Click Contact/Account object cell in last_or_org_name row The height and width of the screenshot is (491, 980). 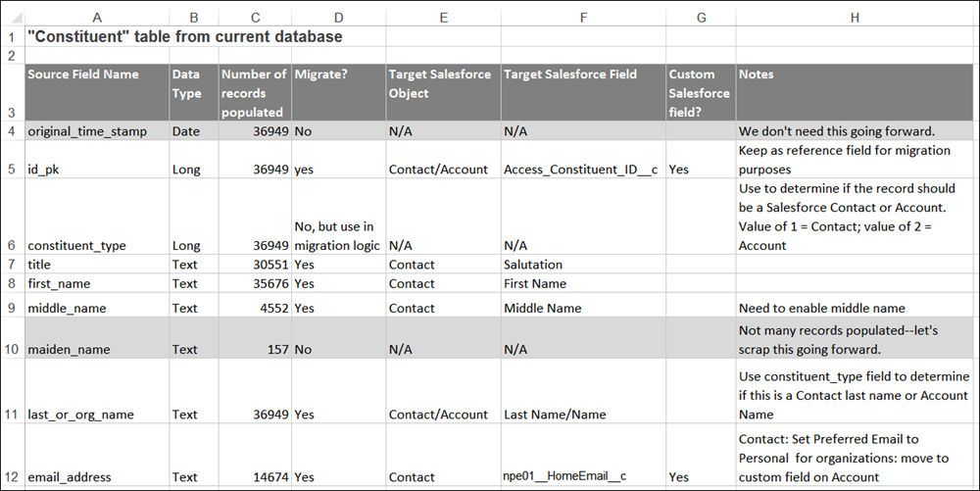pyautogui.click(x=443, y=391)
